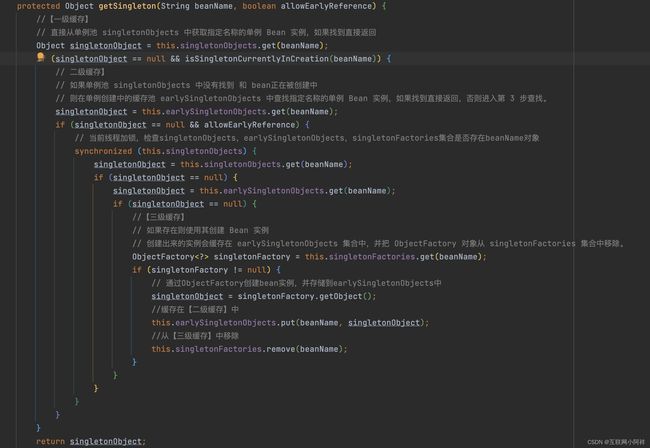The image size is (650, 448).
Task: Click the '//缓存在【二级缓存】中' comment
Action: pyautogui.click(x=195, y=310)
